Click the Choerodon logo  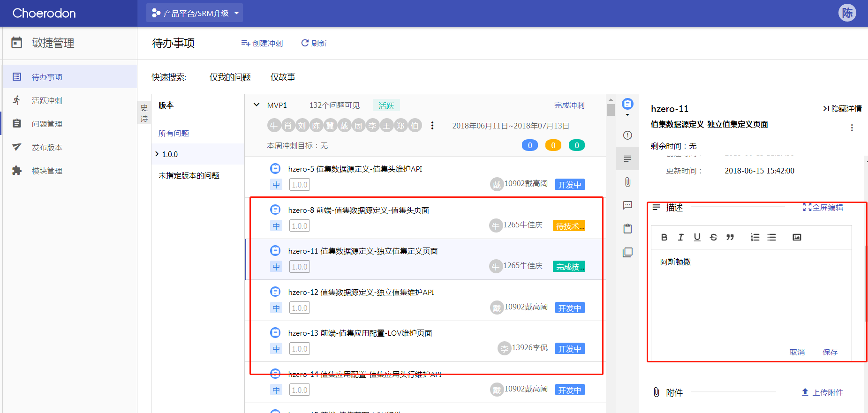click(44, 13)
